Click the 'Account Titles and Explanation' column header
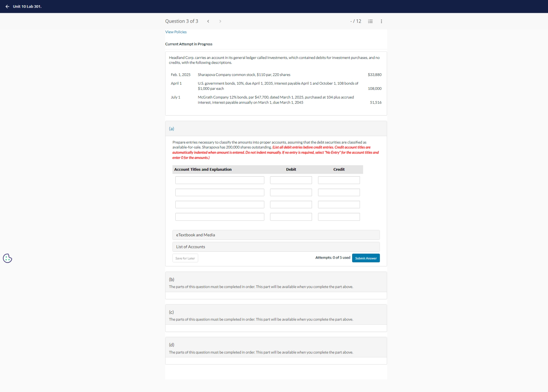The width and height of the screenshot is (548, 392). 203,169
